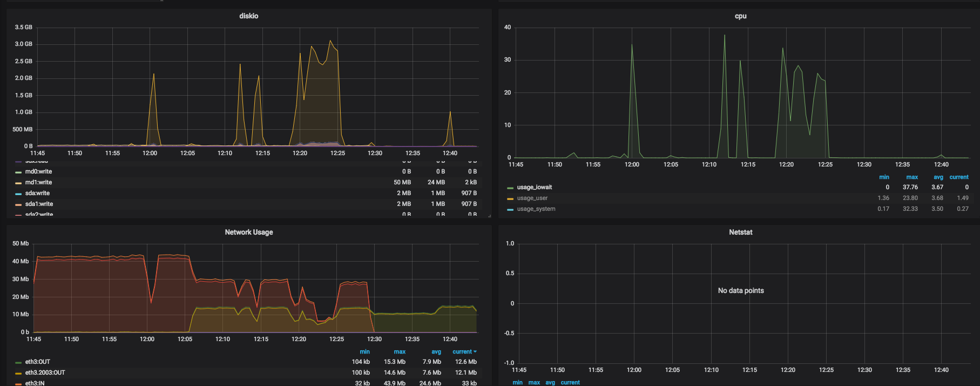The width and height of the screenshot is (980, 386).
Task: Toggle eth3:IN series in network legend
Action: pos(35,383)
